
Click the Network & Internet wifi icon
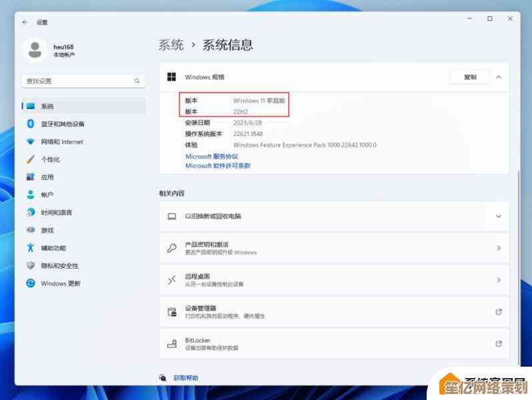pos(30,142)
